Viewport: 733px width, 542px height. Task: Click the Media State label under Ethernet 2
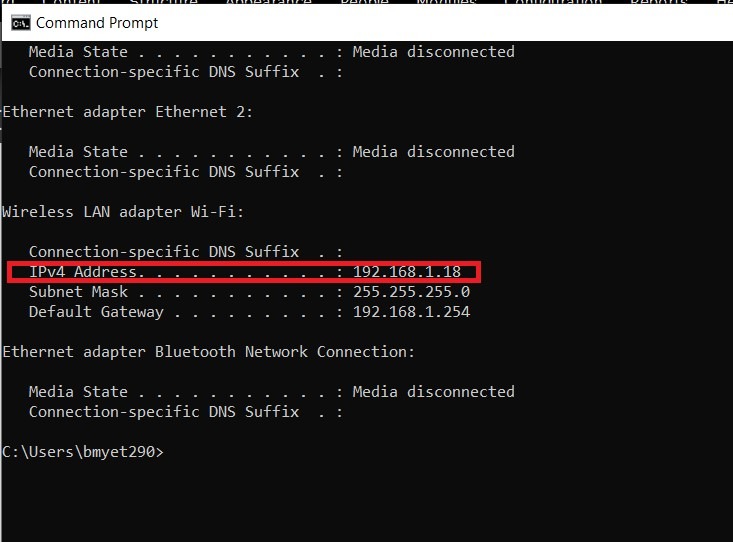tap(78, 152)
